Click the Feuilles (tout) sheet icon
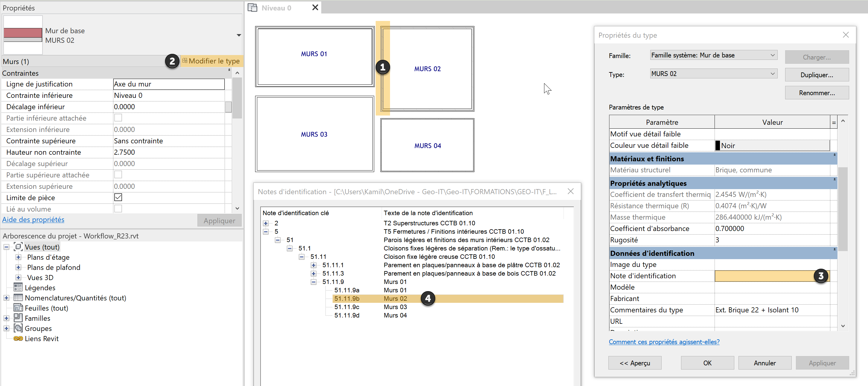 18,307
